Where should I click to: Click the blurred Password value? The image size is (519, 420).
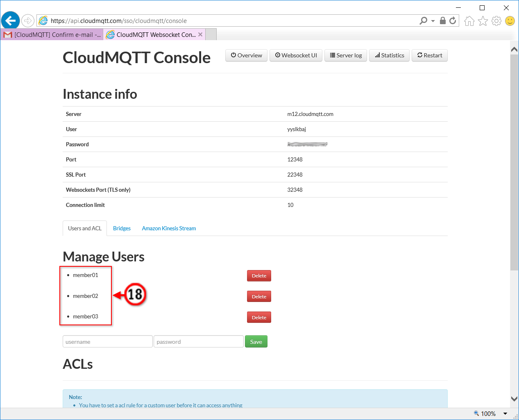[x=307, y=144]
